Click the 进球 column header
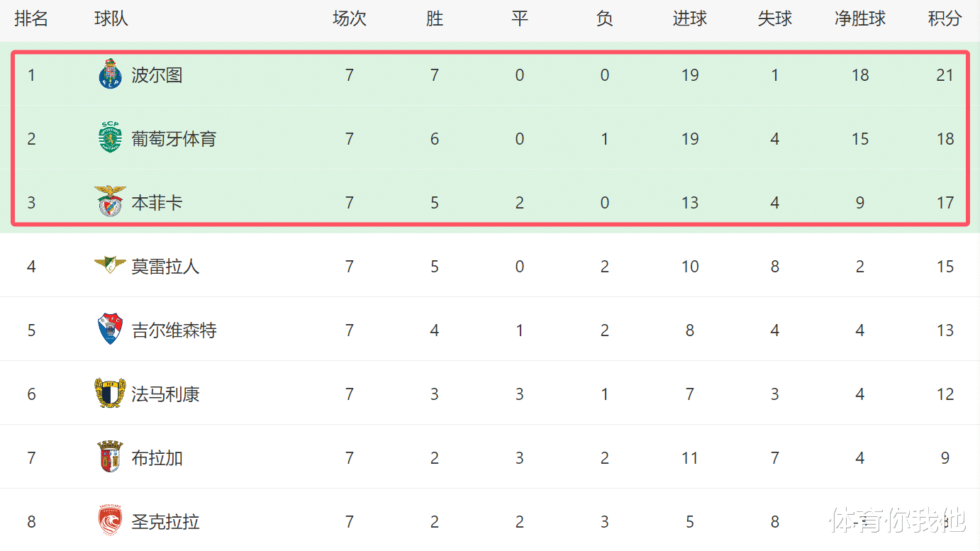The height and width of the screenshot is (551, 980). pos(689,19)
